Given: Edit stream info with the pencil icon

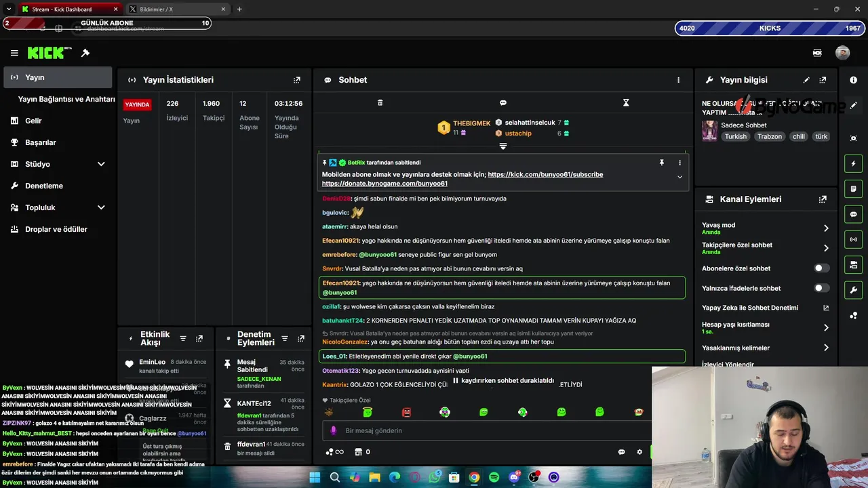Looking at the screenshot, I should pos(806,80).
